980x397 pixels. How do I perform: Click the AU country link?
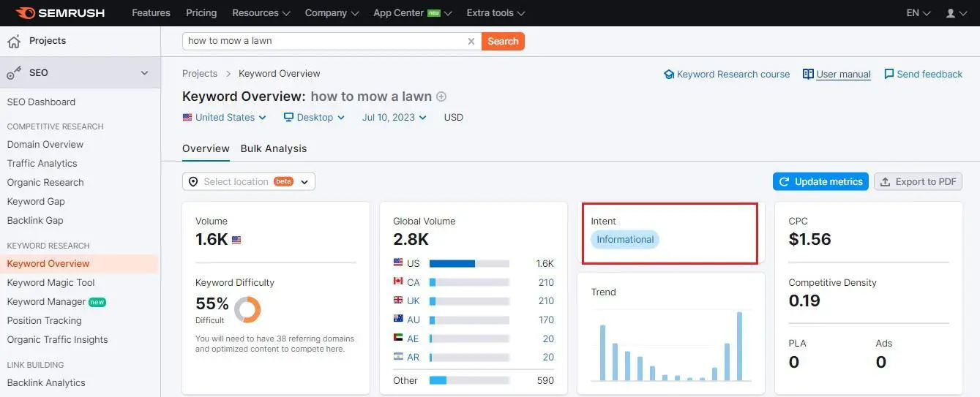tap(414, 320)
